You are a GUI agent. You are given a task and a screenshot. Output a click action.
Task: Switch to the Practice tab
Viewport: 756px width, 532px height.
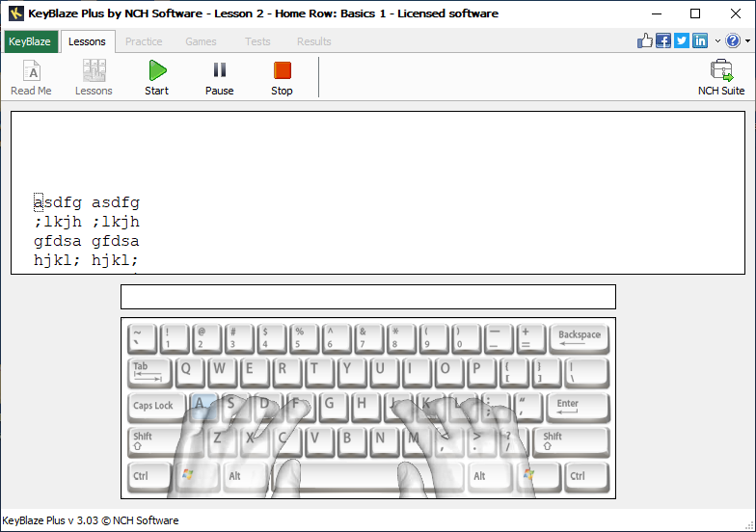(x=144, y=41)
